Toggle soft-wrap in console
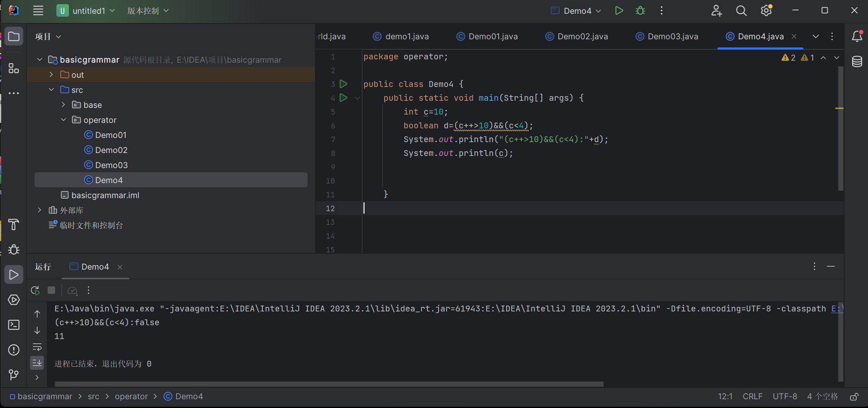The image size is (868, 408). pyautogui.click(x=37, y=347)
